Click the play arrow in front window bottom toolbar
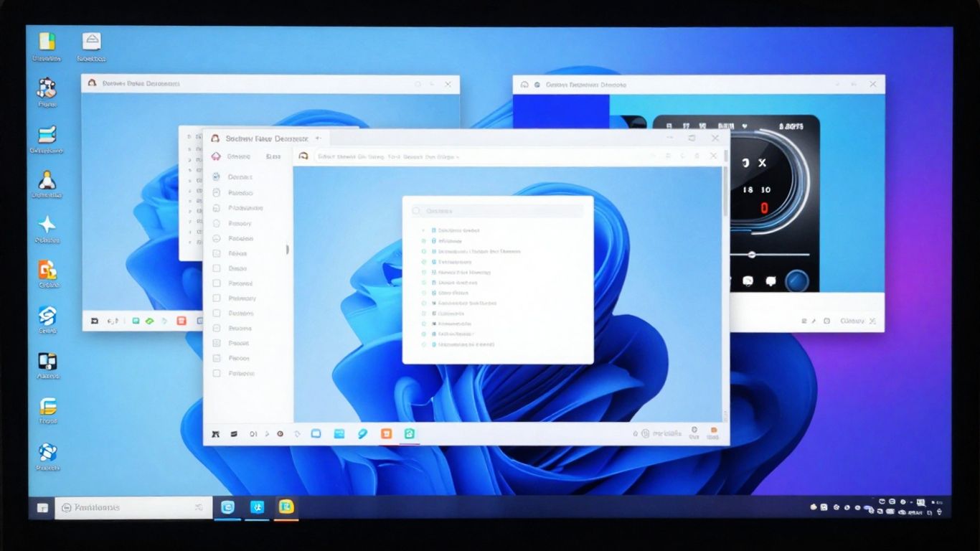 [267, 434]
